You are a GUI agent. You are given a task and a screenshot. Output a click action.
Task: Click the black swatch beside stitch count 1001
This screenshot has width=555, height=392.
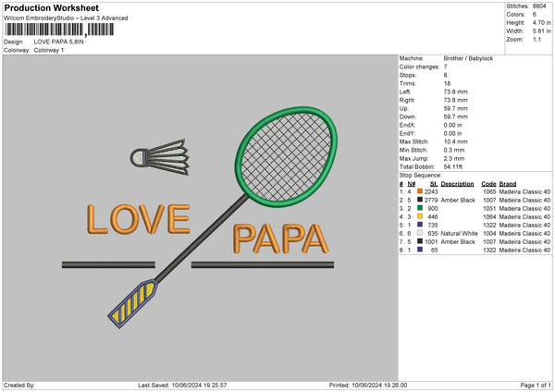click(420, 241)
